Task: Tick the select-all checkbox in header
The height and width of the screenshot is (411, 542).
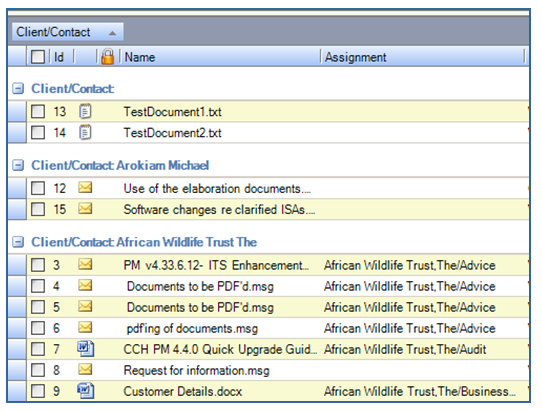Action: click(38, 57)
